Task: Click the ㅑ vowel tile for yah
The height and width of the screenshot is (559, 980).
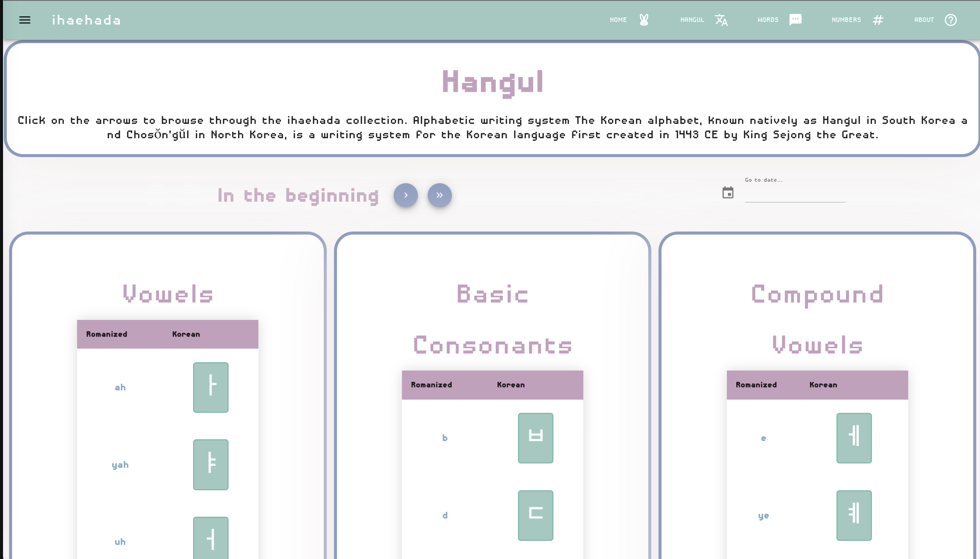Action: 211,465
